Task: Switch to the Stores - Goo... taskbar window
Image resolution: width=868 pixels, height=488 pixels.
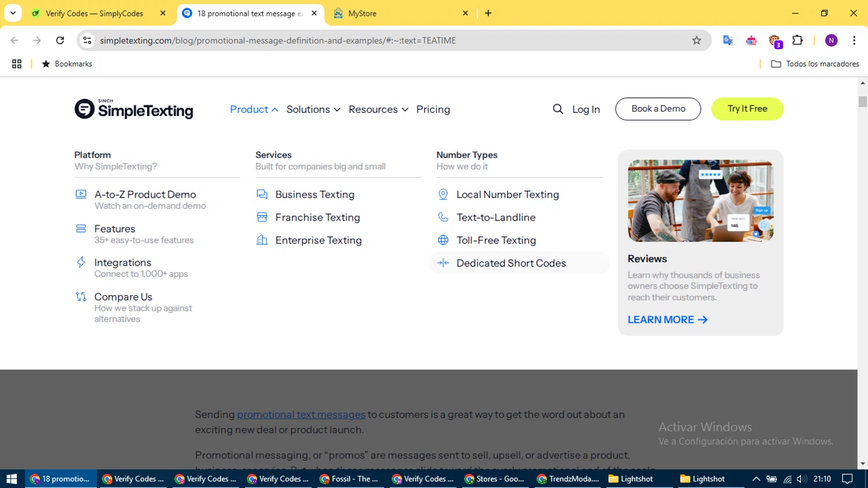Action: pos(496,479)
